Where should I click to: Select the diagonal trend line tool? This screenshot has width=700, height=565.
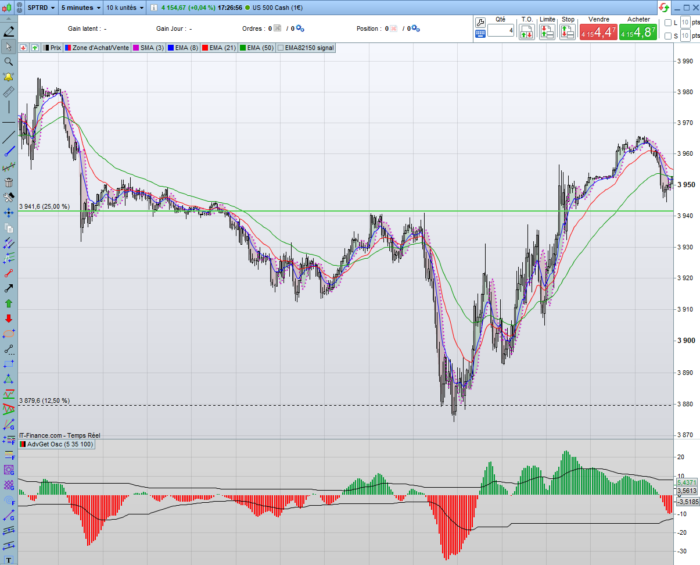8,137
